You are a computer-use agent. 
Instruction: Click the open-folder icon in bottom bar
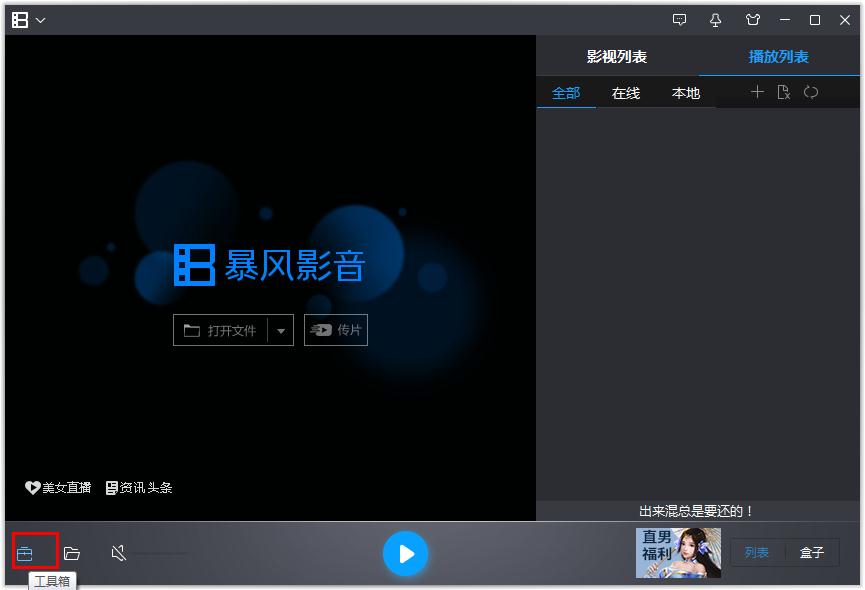[x=73, y=551]
